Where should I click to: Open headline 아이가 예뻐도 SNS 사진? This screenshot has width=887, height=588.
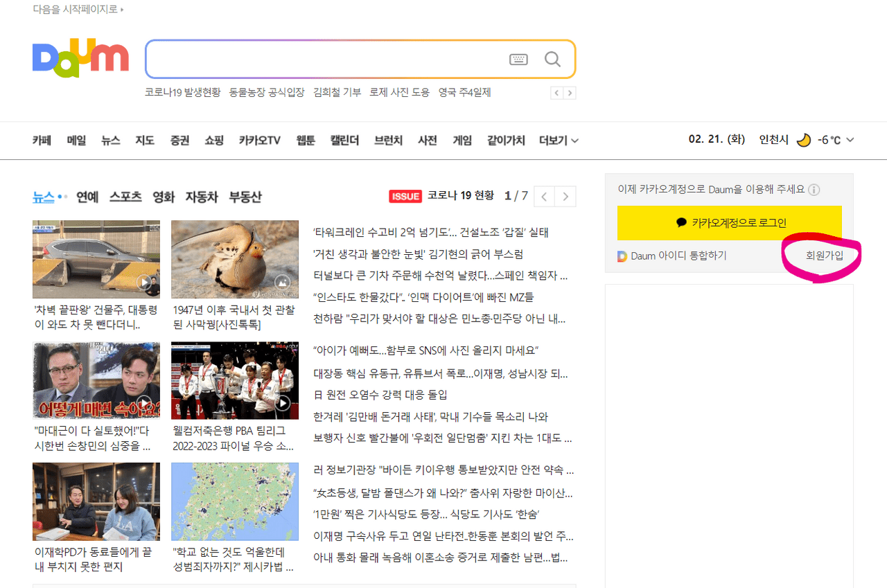coord(426,350)
